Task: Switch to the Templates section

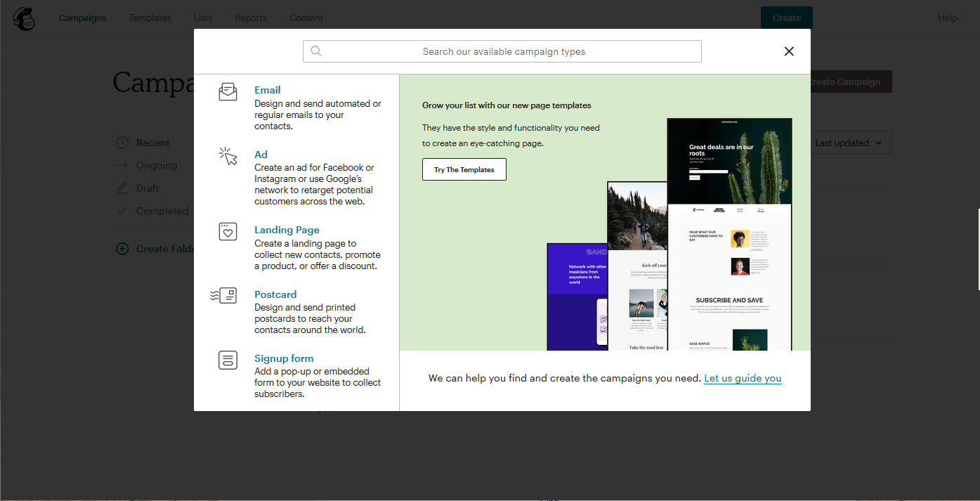Action: click(150, 18)
